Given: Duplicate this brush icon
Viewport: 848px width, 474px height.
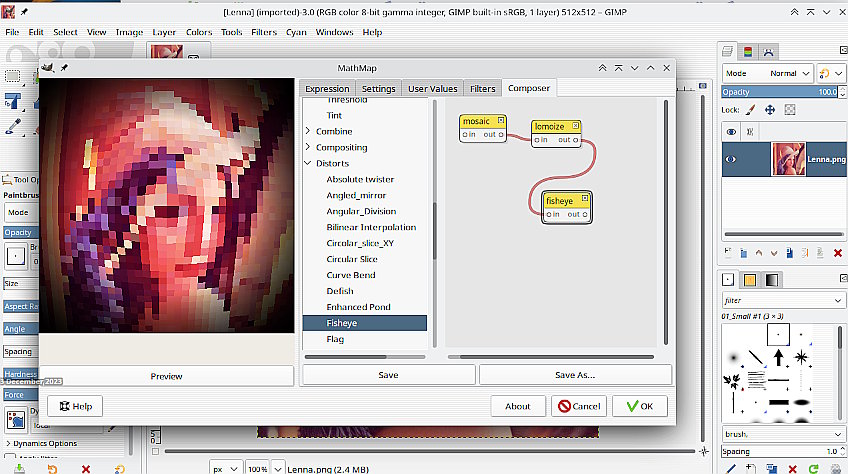Looking at the screenshot, I should pyautogui.click(x=772, y=469).
